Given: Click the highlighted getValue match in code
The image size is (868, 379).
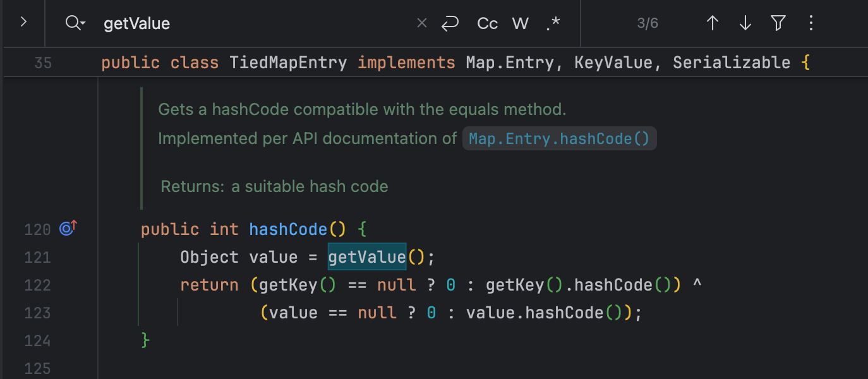Looking at the screenshot, I should [x=367, y=257].
